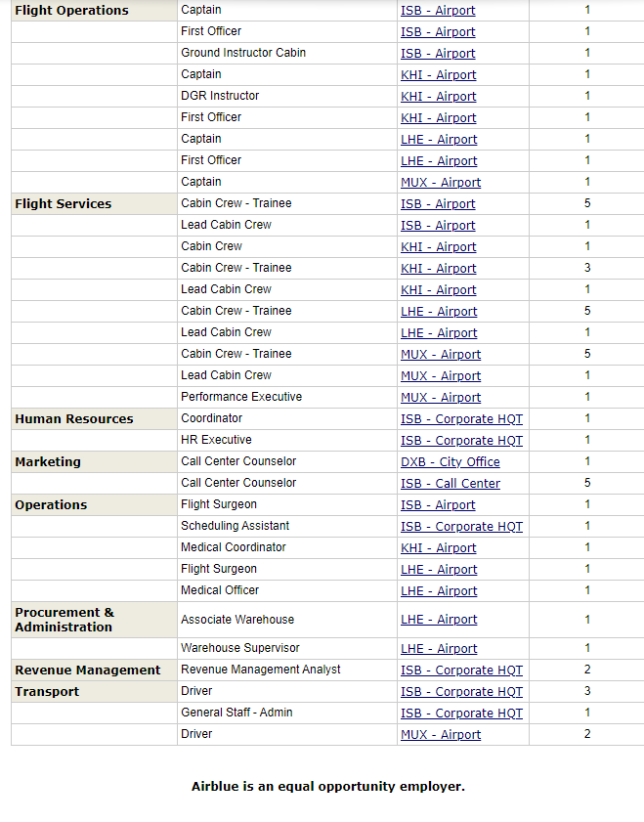Select the Operations department heading
This screenshot has height=822, width=644.
pos(51,505)
